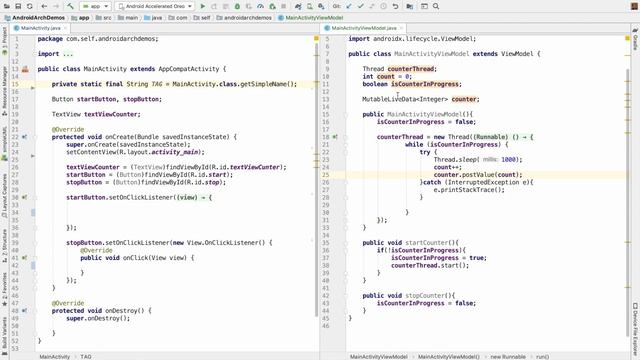Image resolution: width=640 pixels, height=360 pixels.
Task: Click the java folder breadcrumb
Action: [153, 18]
